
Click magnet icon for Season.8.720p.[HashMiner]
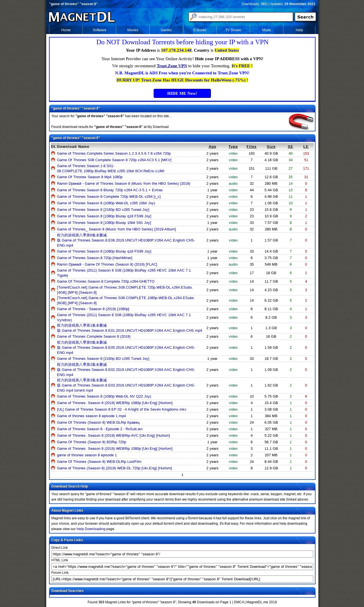pos(53,258)
